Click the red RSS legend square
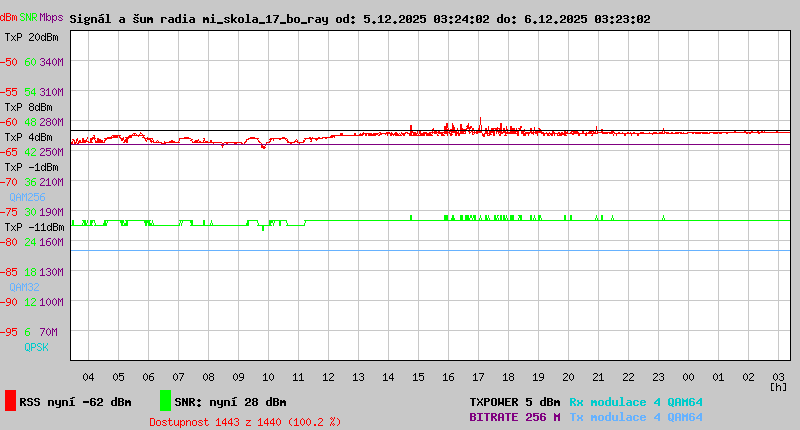Screen dimensions: 800x430 (10, 401)
